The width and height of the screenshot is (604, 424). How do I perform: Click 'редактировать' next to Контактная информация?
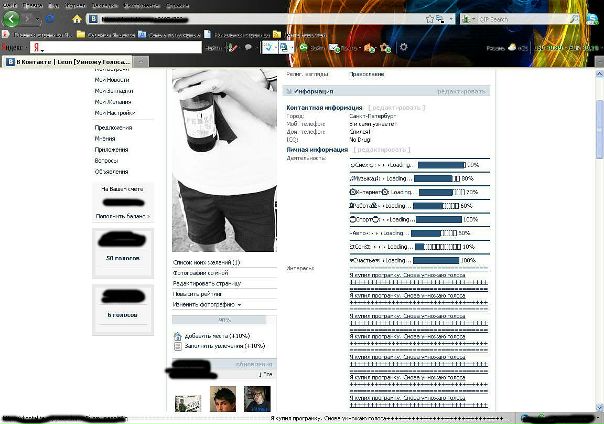pos(394,105)
